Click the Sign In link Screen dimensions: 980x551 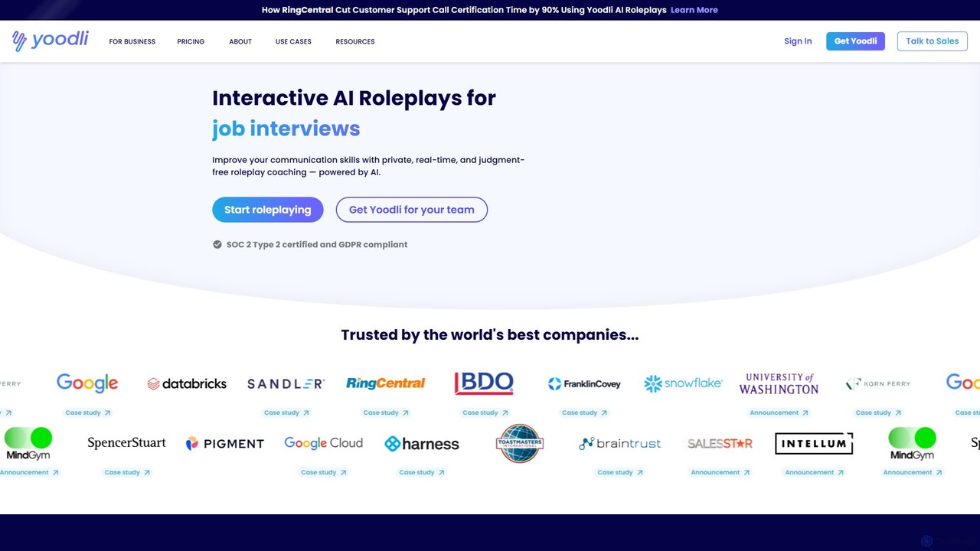(x=798, y=41)
